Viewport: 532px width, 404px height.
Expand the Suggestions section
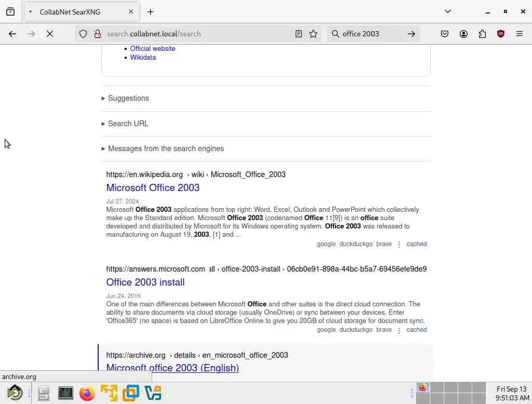(128, 98)
